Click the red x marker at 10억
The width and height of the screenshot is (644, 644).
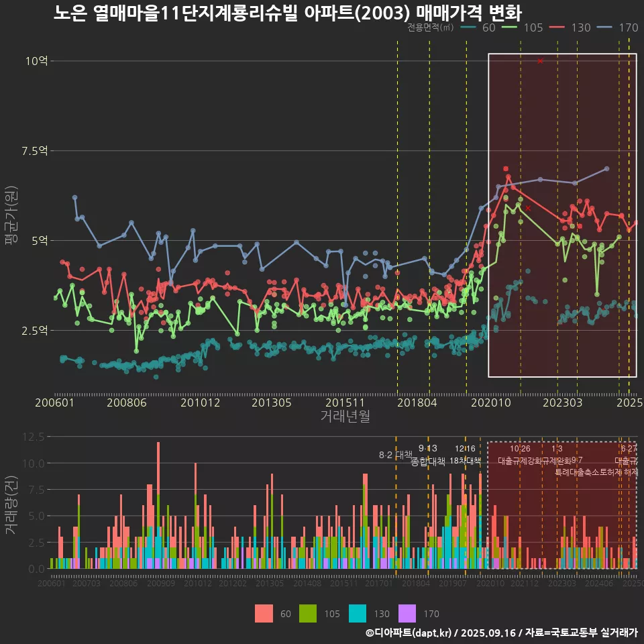540,61
